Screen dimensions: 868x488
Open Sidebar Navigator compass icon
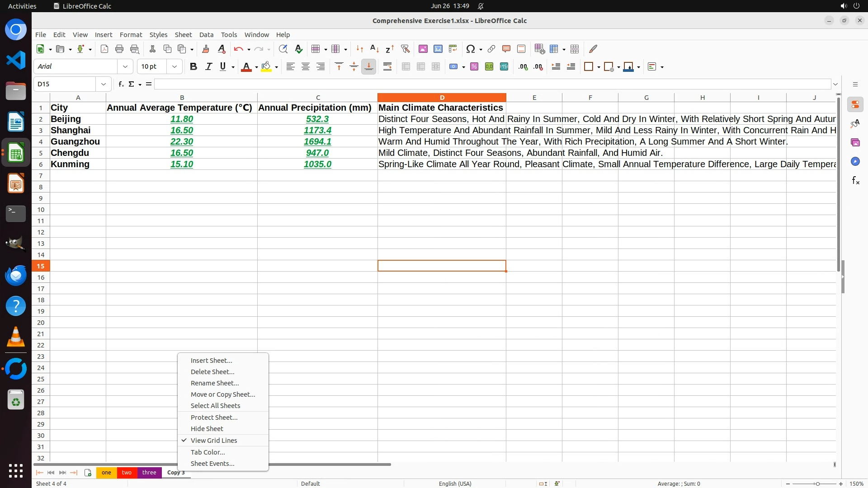(x=855, y=161)
